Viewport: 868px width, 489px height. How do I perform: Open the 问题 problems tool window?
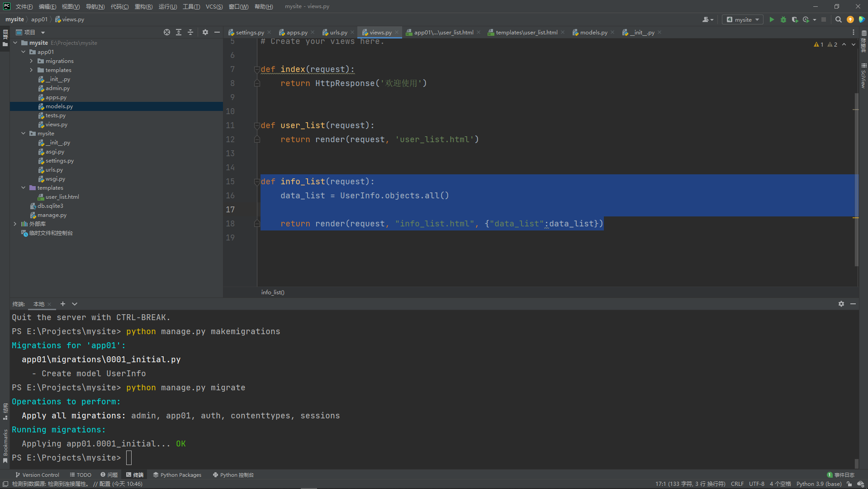pyautogui.click(x=109, y=475)
